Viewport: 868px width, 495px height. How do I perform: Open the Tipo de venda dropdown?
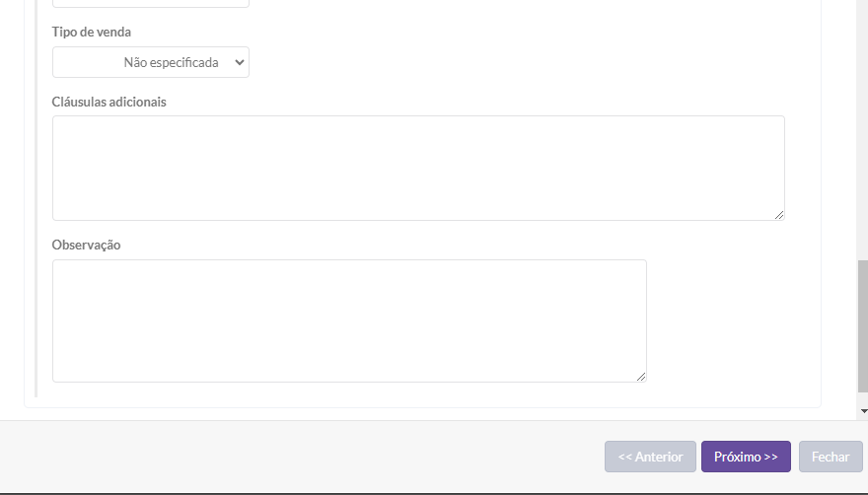[150, 62]
